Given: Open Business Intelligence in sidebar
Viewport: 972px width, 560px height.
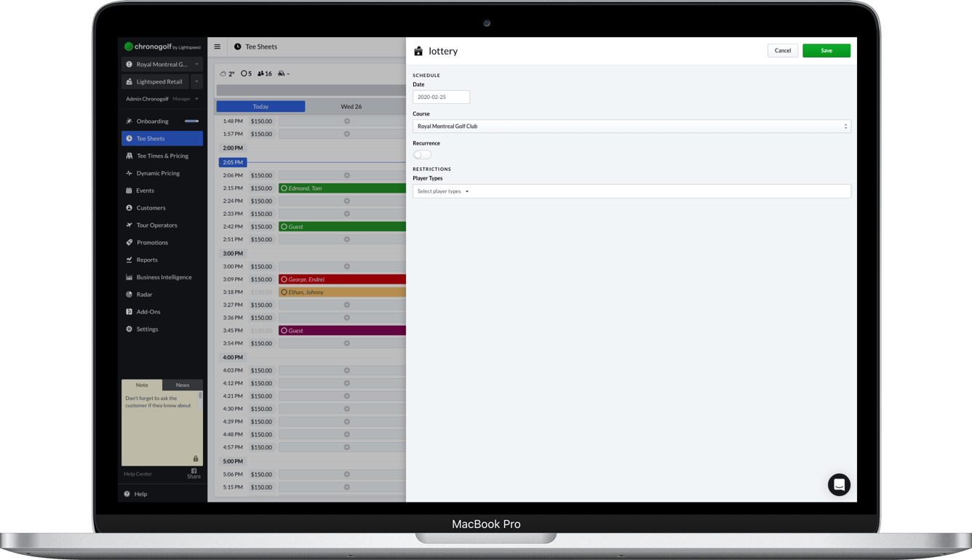Looking at the screenshot, I should coord(162,277).
